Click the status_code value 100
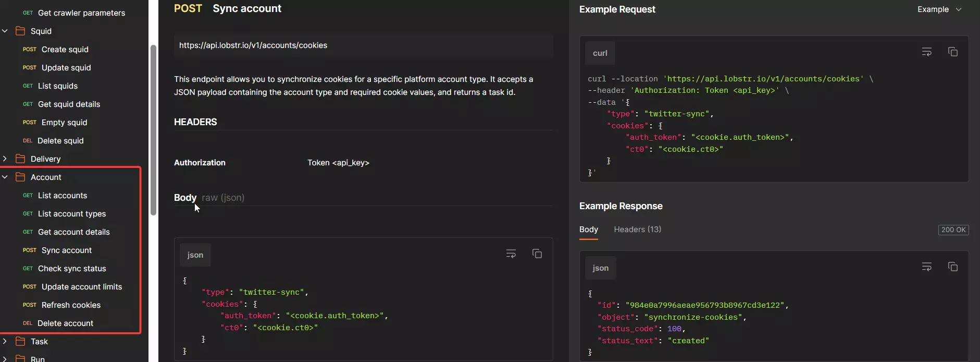The width and height of the screenshot is (980, 362). click(x=674, y=329)
